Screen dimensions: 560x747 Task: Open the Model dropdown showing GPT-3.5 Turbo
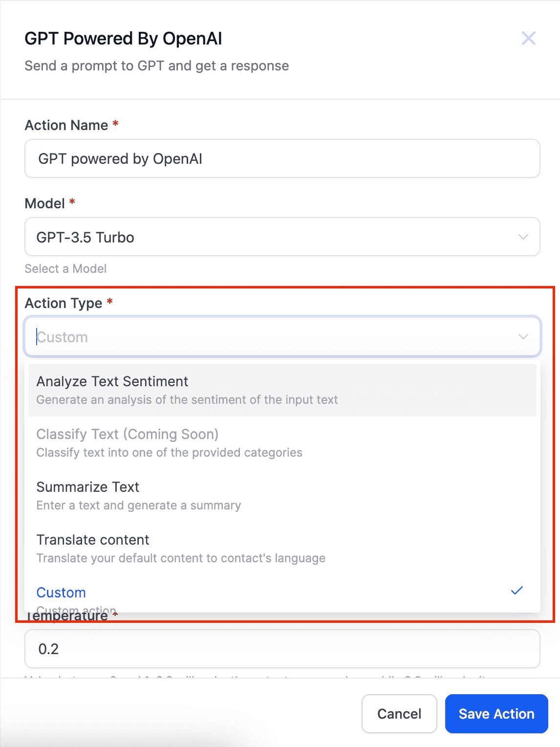(x=282, y=237)
